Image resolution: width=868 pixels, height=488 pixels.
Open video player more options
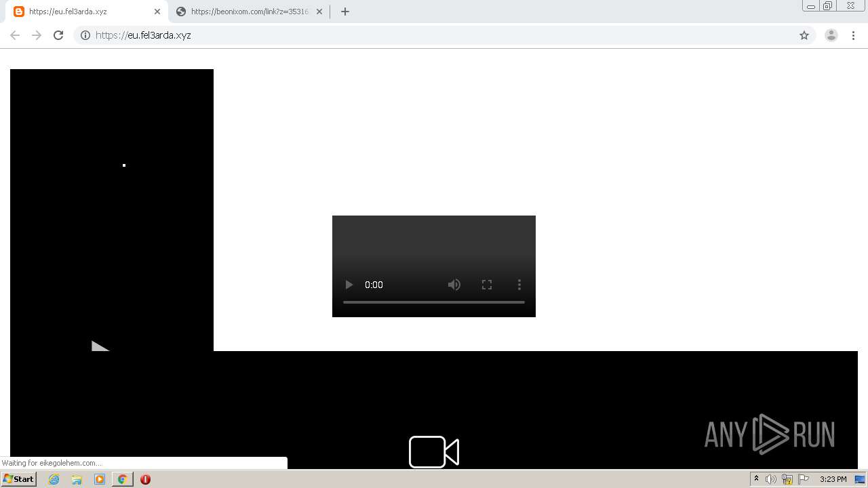pos(519,285)
